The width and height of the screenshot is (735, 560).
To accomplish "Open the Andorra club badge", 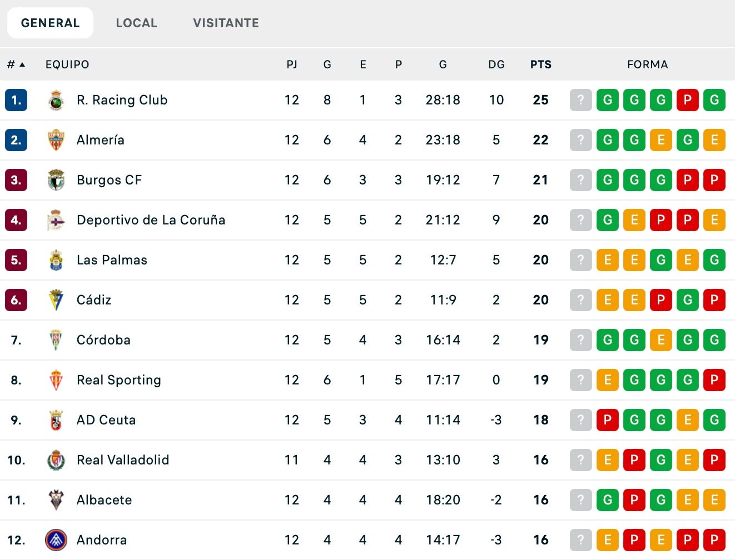I will click(x=55, y=540).
